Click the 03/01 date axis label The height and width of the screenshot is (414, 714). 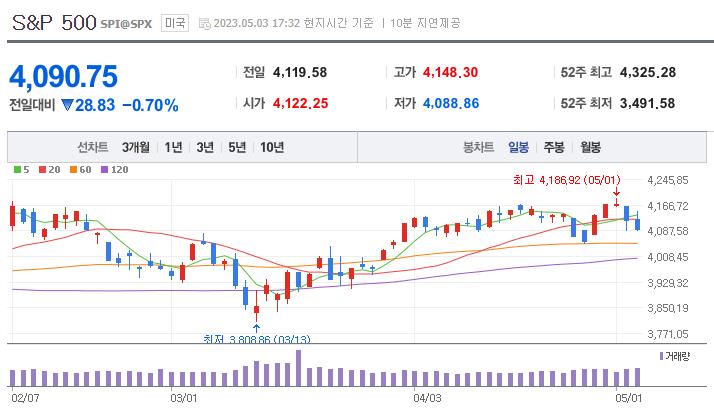click(184, 398)
